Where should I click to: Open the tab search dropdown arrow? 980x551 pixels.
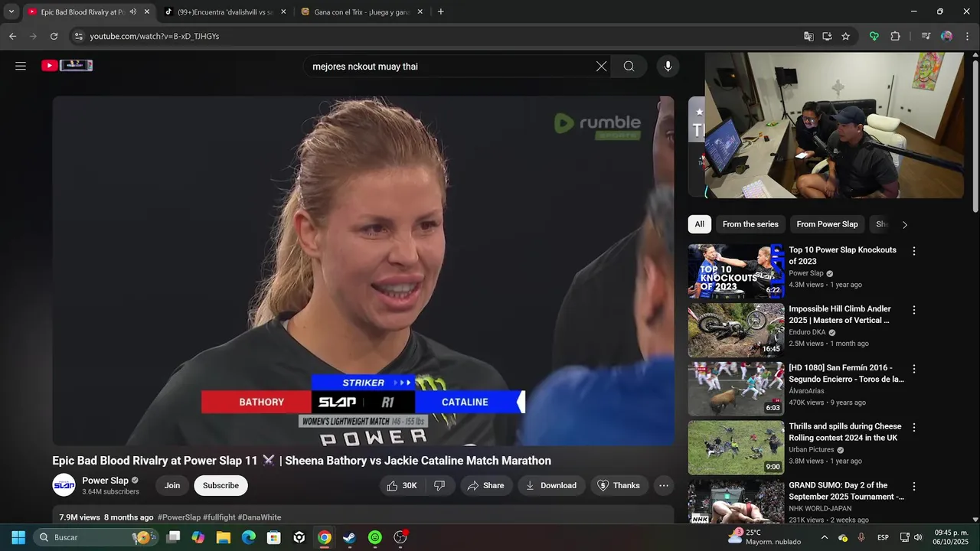click(x=11, y=11)
